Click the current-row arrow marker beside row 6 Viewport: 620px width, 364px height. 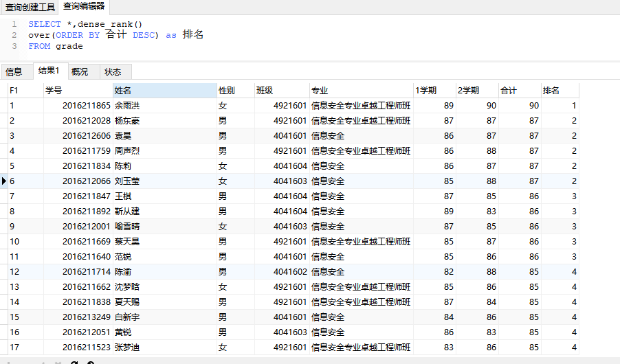coord(4,181)
